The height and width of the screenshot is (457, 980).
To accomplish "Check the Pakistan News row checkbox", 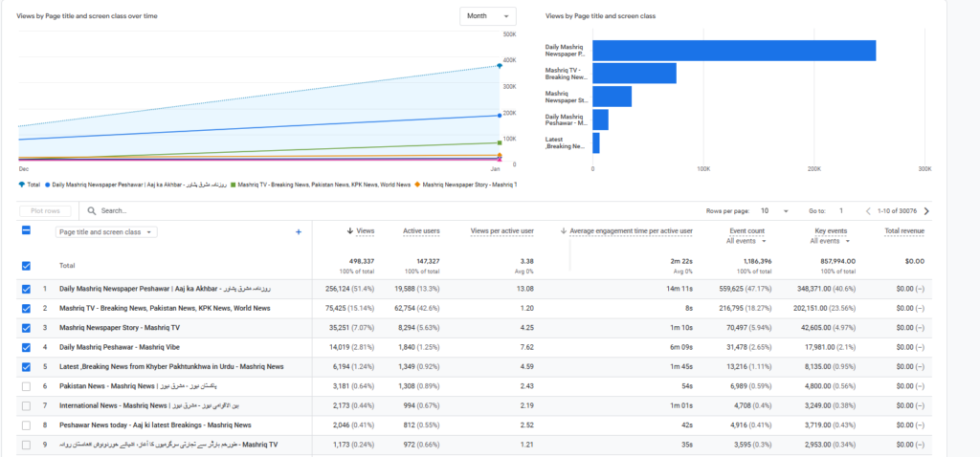I will point(26,385).
